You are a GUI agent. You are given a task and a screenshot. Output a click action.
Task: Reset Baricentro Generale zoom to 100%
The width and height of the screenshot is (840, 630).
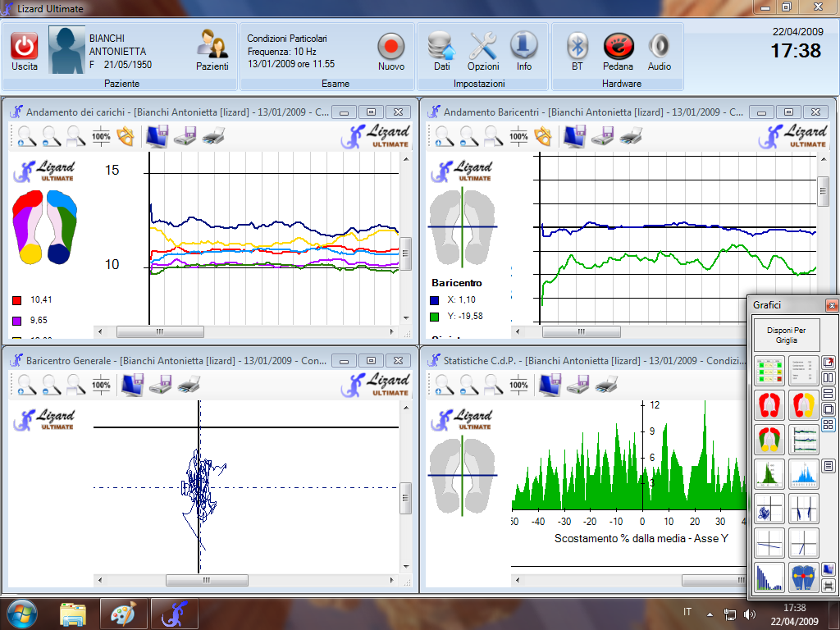point(101,384)
